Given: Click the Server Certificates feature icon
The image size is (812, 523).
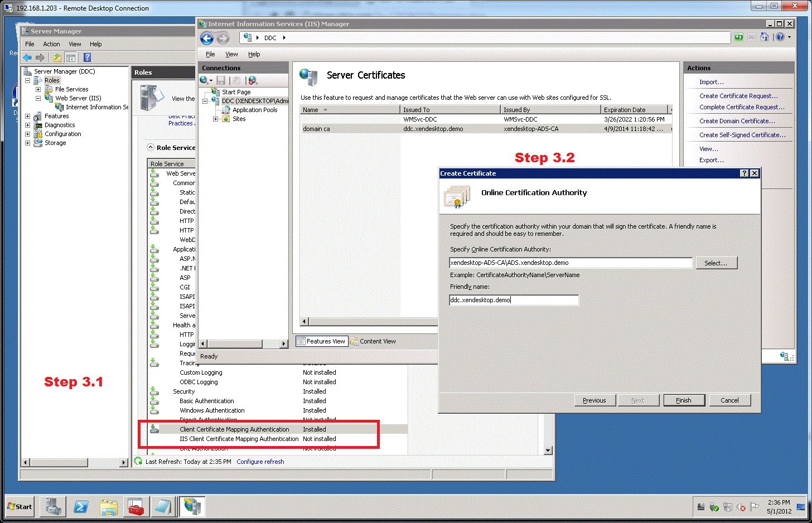Looking at the screenshot, I should (308, 76).
